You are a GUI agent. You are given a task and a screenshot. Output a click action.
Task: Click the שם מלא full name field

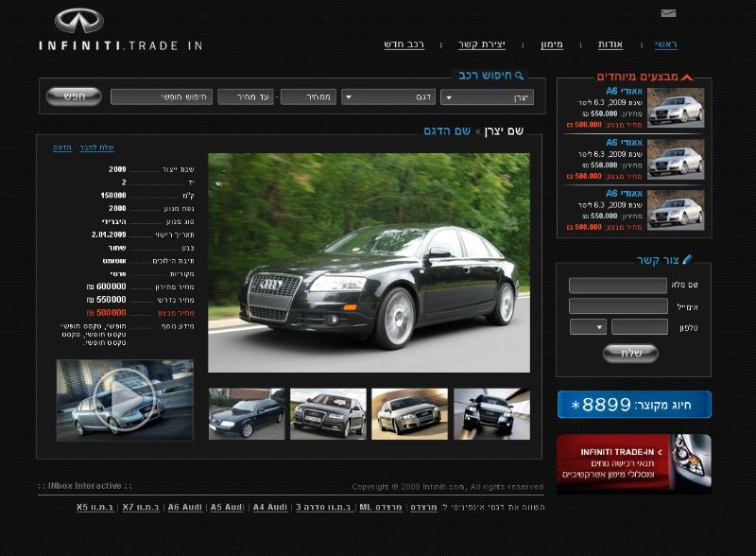(618, 286)
